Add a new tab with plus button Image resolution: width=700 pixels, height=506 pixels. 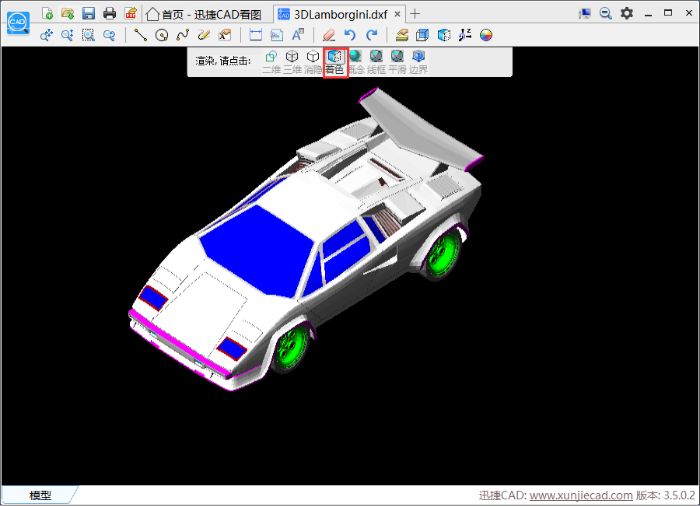coord(415,14)
